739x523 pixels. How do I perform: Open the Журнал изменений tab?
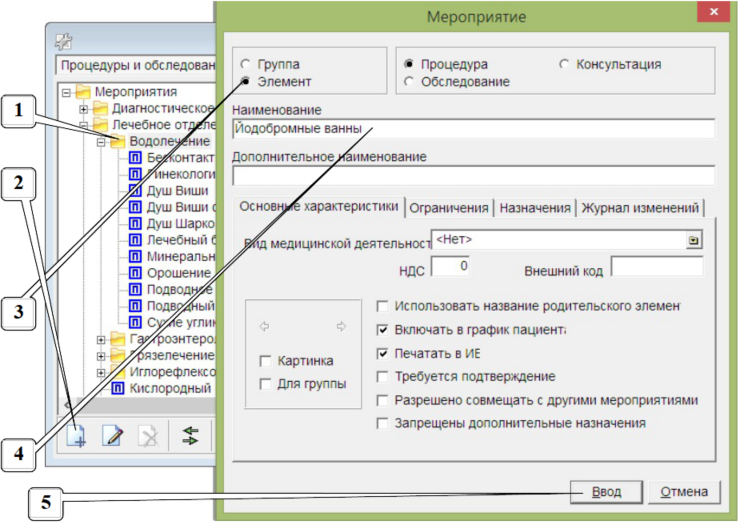[640, 208]
